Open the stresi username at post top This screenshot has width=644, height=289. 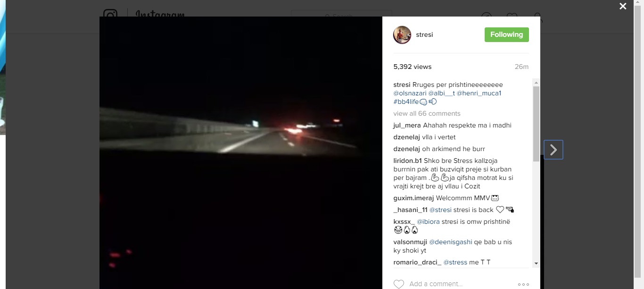pyautogui.click(x=424, y=34)
